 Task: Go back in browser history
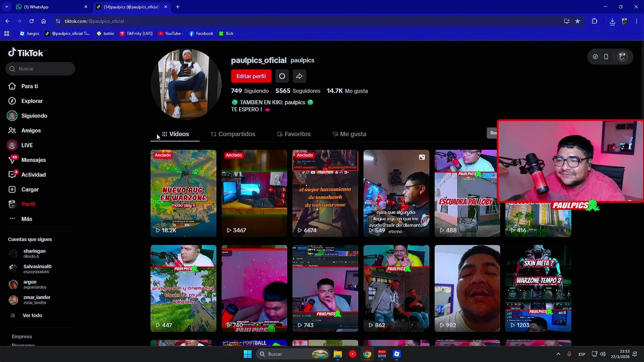point(7,21)
